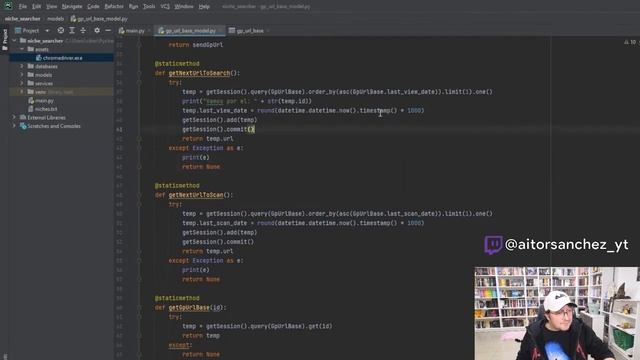Fold the getNextUrlToSearch method in gutter
640x360 pixels.
click(x=139, y=73)
